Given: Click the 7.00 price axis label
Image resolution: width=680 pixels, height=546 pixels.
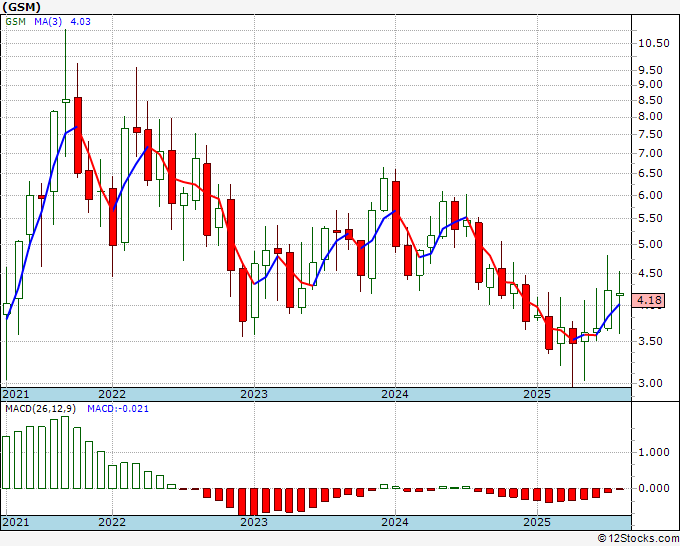Looking at the screenshot, I should tap(650, 153).
